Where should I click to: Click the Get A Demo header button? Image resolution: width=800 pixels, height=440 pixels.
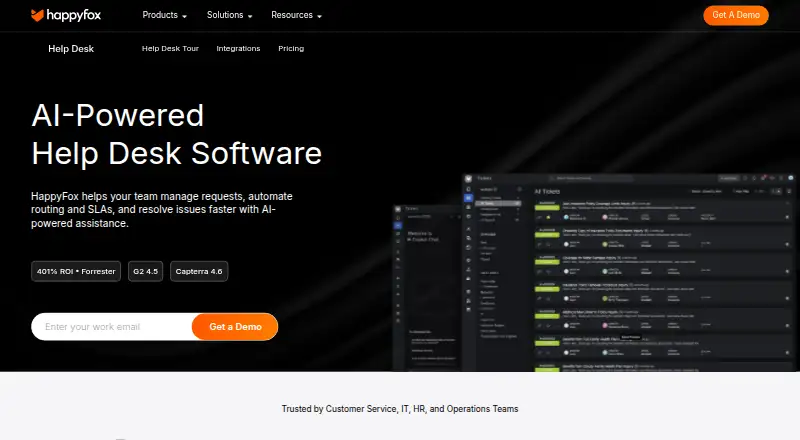point(736,15)
